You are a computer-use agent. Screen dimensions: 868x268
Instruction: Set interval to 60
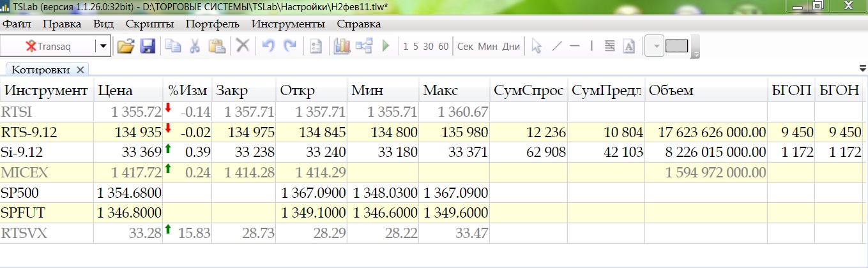(443, 46)
